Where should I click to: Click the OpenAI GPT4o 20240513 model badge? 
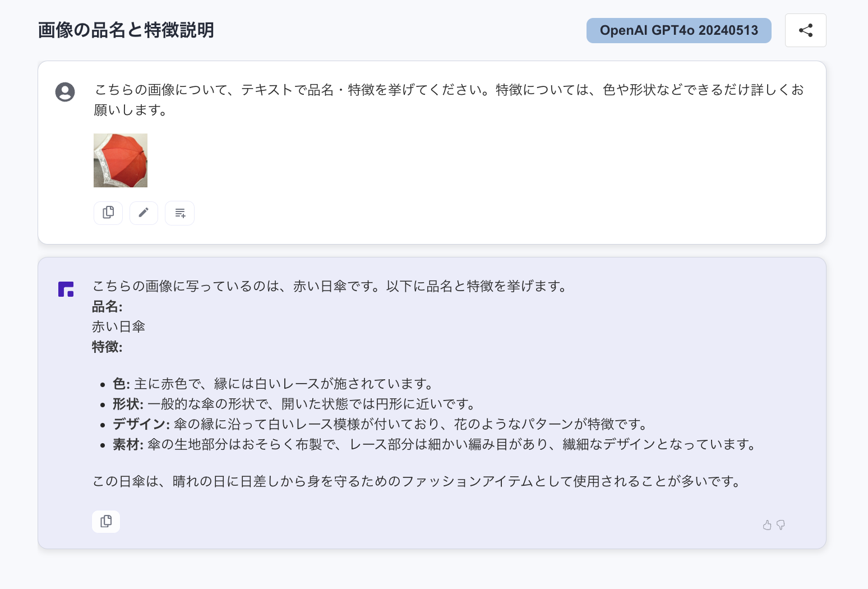pos(678,30)
